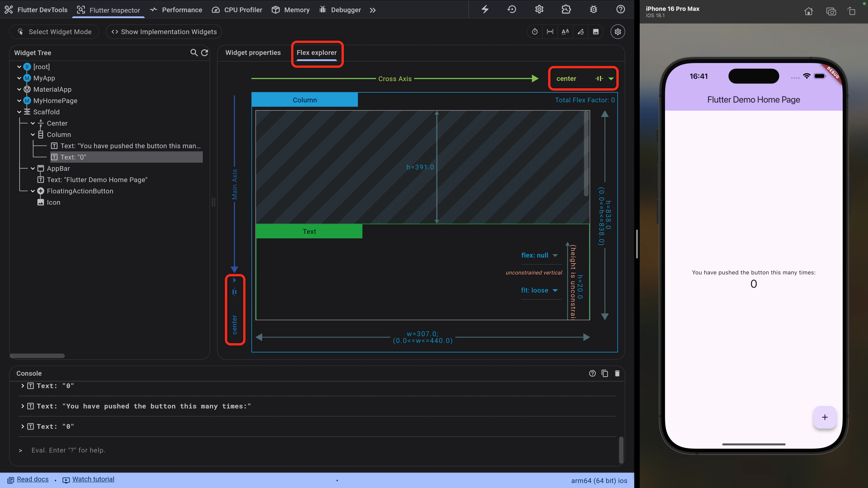
Task: Open DevTools settings gear in title bar
Action: click(539, 9)
